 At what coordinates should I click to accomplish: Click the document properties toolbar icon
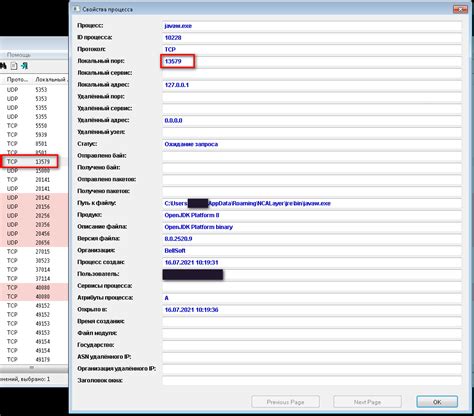(x=14, y=66)
